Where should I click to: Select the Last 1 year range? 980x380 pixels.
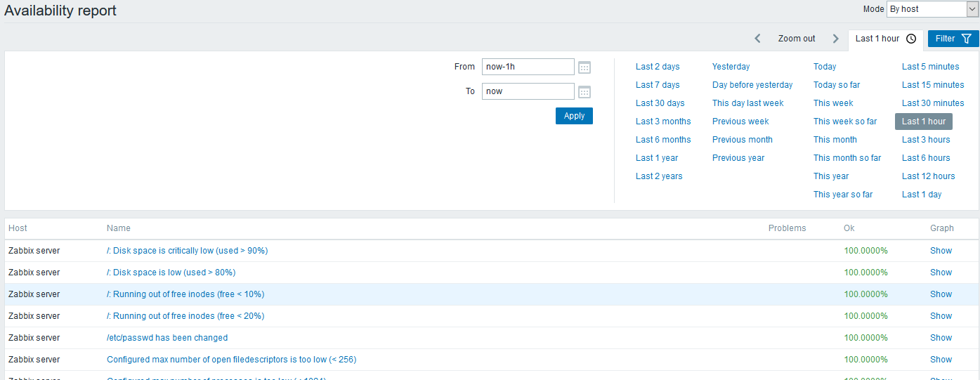[657, 158]
